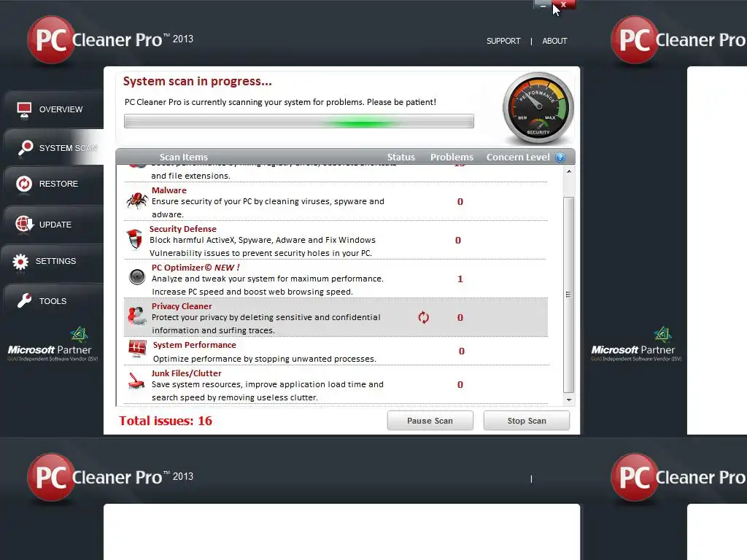Click the Junk Files broom icon
The height and width of the screenshot is (560, 747).
point(136,381)
